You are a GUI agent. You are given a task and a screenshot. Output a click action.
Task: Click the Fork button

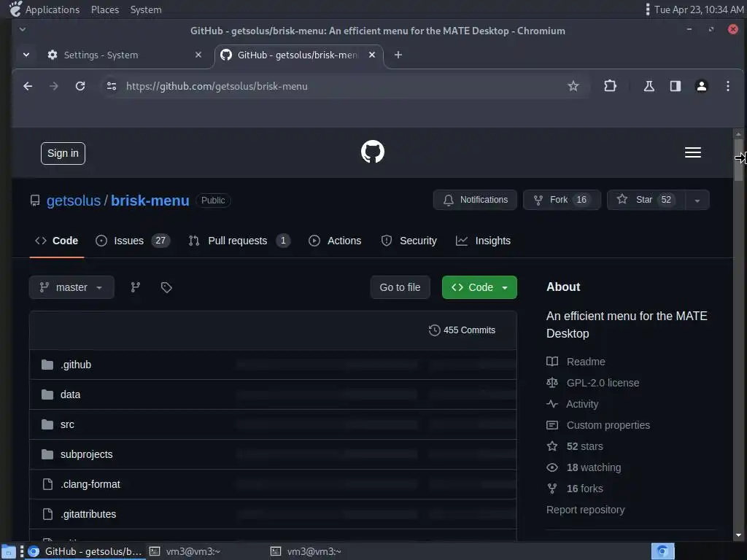pos(562,200)
